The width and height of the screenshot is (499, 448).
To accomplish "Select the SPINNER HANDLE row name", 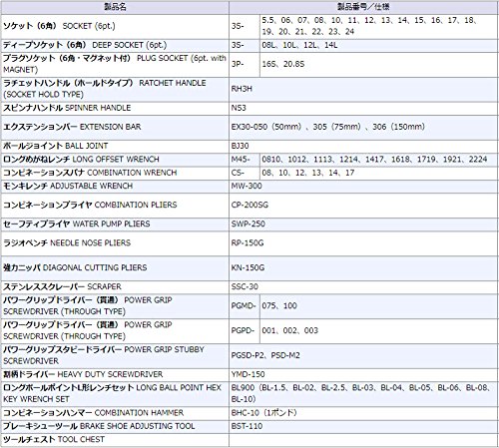I will point(115,108).
